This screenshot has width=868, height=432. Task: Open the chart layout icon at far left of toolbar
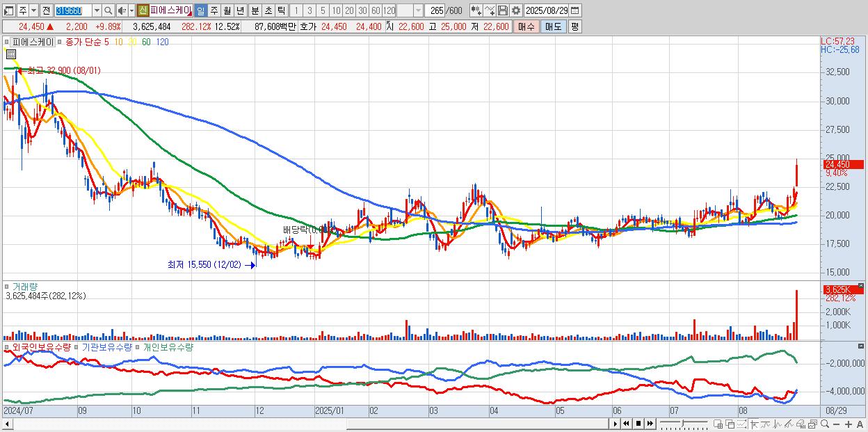click(x=8, y=10)
